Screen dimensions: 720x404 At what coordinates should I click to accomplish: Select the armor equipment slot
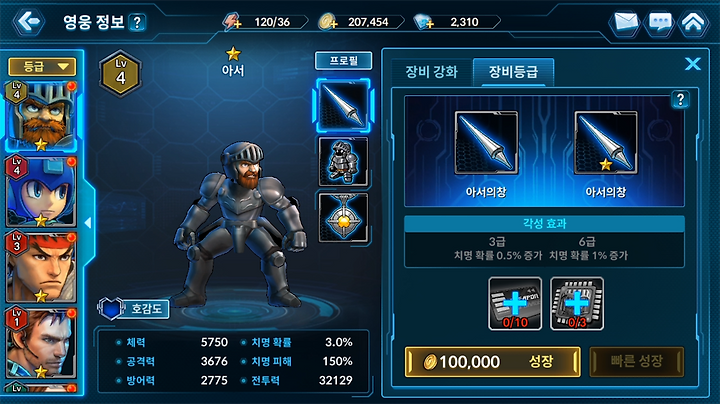pos(343,162)
